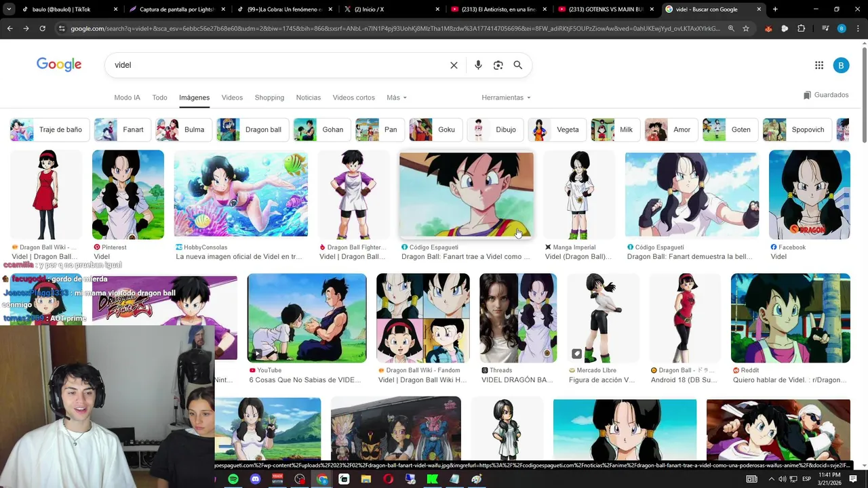This screenshot has height=488, width=868.
Task: Select the Bulma suggestion chip
Action: click(184, 129)
